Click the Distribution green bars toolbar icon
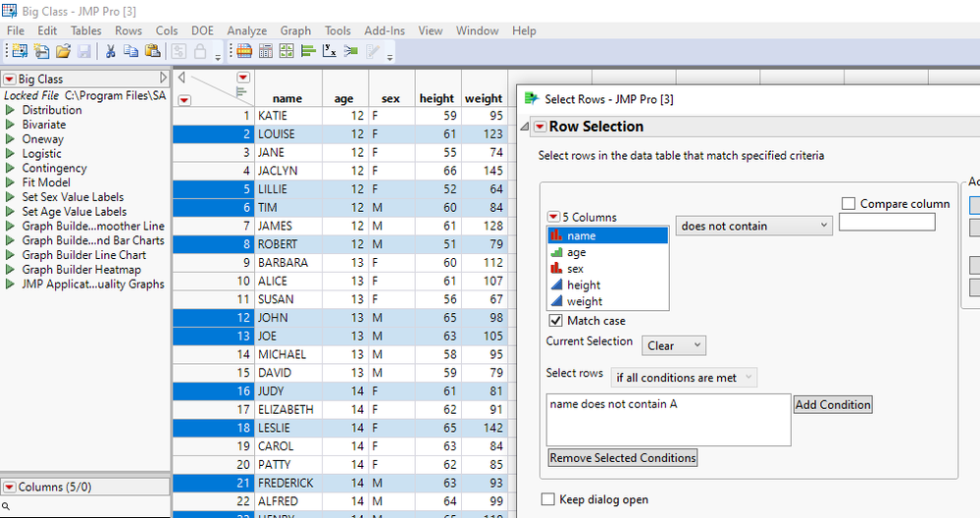 [x=307, y=51]
